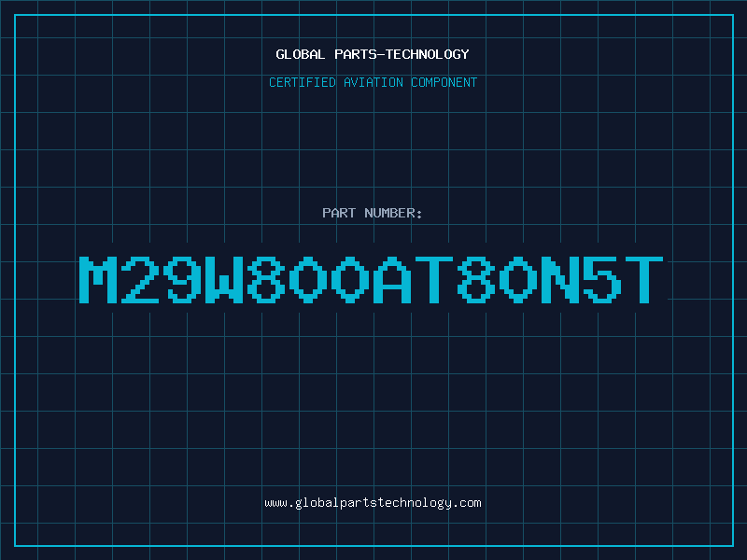747x560 pixels.
Task: Click the word AVIATION in the subtitle
Action: click(x=373, y=82)
